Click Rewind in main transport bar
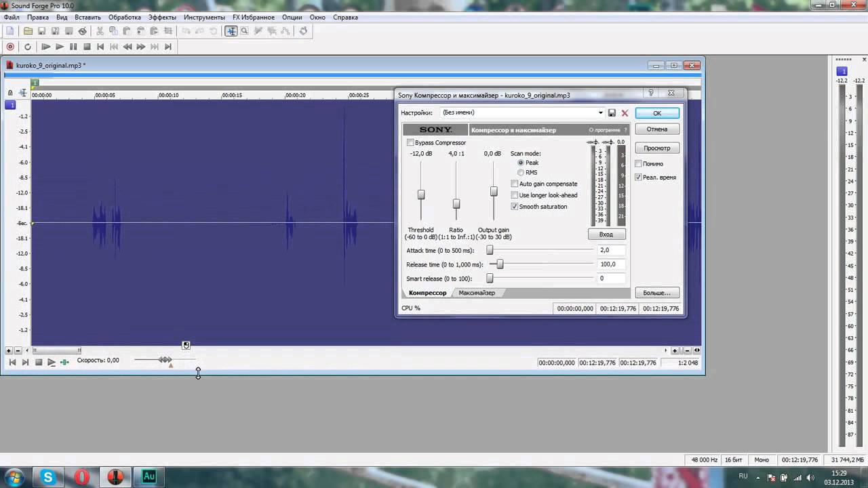The height and width of the screenshot is (488, 868). (x=127, y=47)
